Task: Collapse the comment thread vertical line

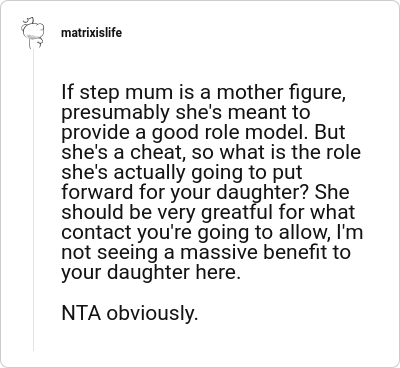Action: click(33, 200)
